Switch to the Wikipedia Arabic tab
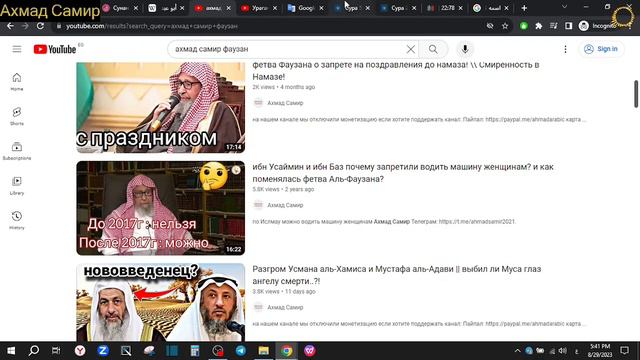The width and height of the screenshot is (640, 360). [166, 8]
